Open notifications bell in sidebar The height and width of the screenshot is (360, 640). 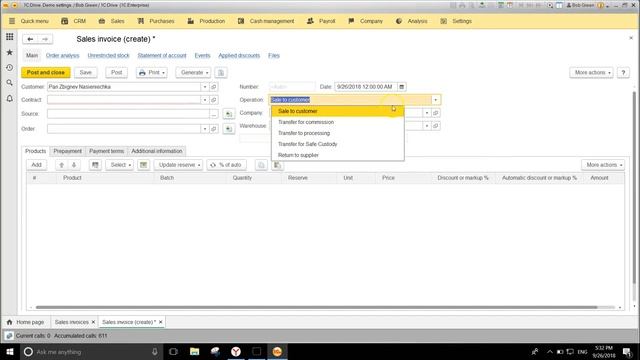click(x=9, y=98)
